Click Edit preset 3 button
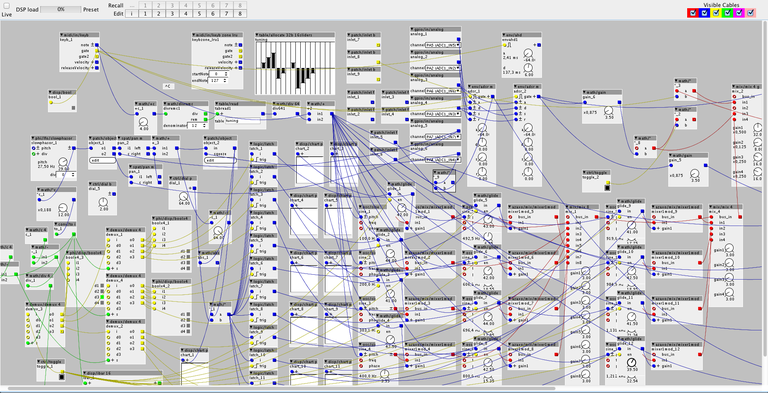Viewport: 768px width, 393px height. 172,14
